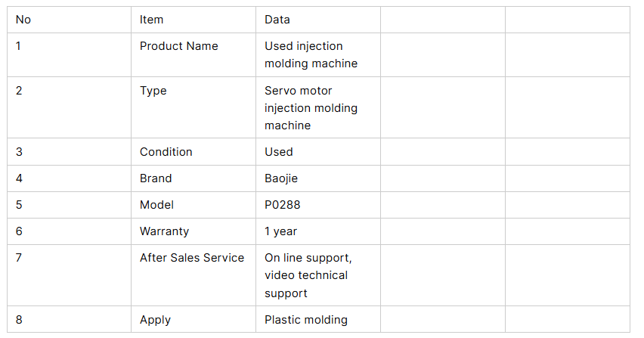644x338 pixels.
Task: Select the 'Condition' cell
Action: (166, 152)
